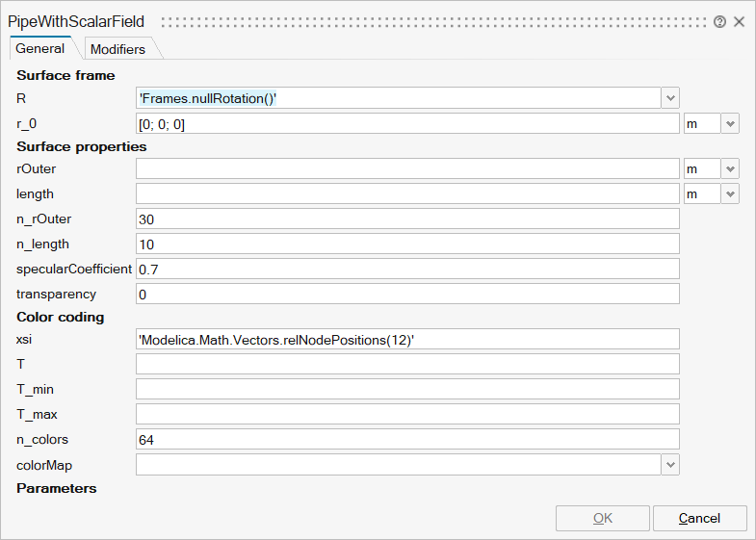This screenshot has width=756, height=540.
Task: Click the Cancel button
Action: point(699,518)
